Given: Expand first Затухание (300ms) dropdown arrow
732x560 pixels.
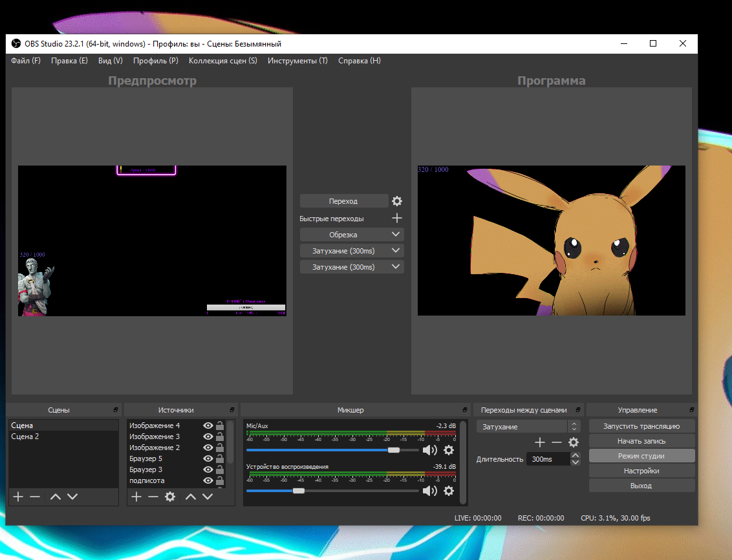Looking at the screenshot, I should (395, 251).
